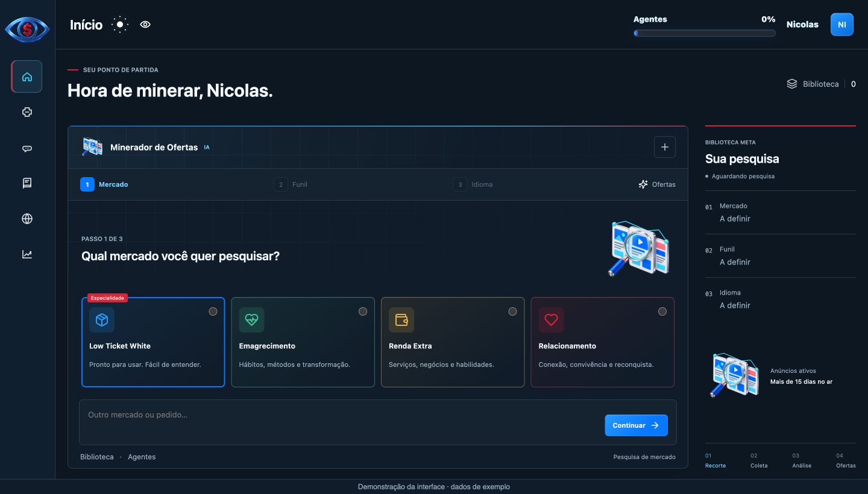
Task: Click the Início page title
Action: pyautogui.click(x=86, y=25)
